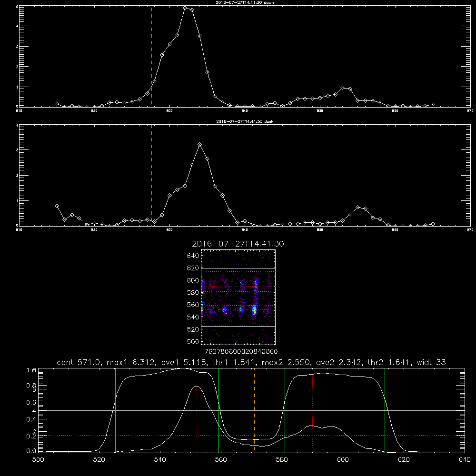Click the dotted cyan horizontal threshold line in bottom plot
This screenshot has width=476, height=476.
tap(251, 436)
